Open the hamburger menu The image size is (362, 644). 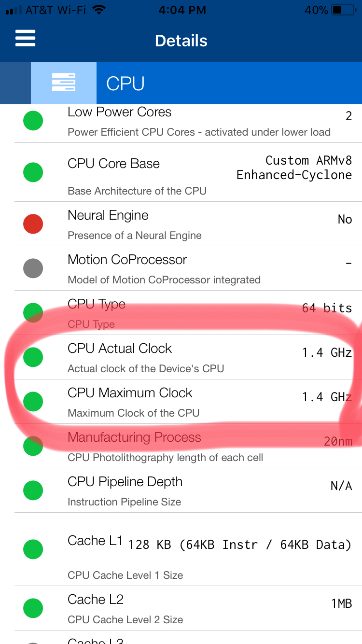(25, 38)
